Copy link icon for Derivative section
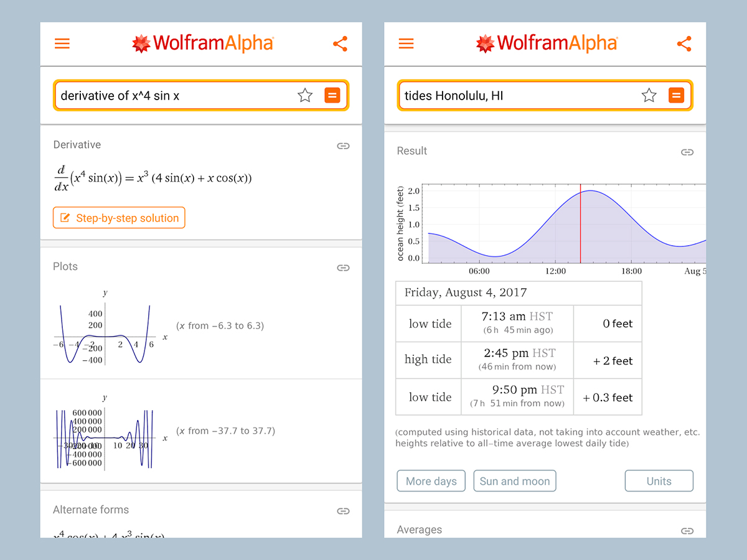Screen dimensions: 747x560 click(x=343, y=146)
